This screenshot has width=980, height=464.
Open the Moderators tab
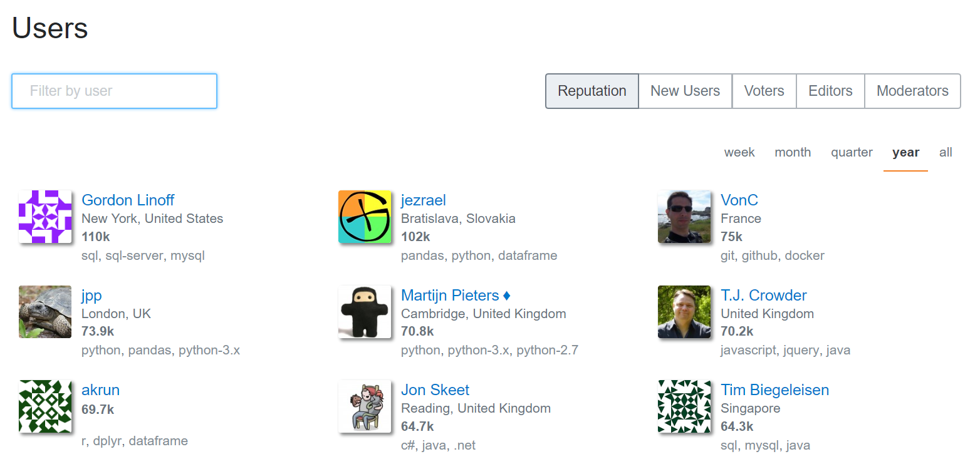[x=912, y=91]
